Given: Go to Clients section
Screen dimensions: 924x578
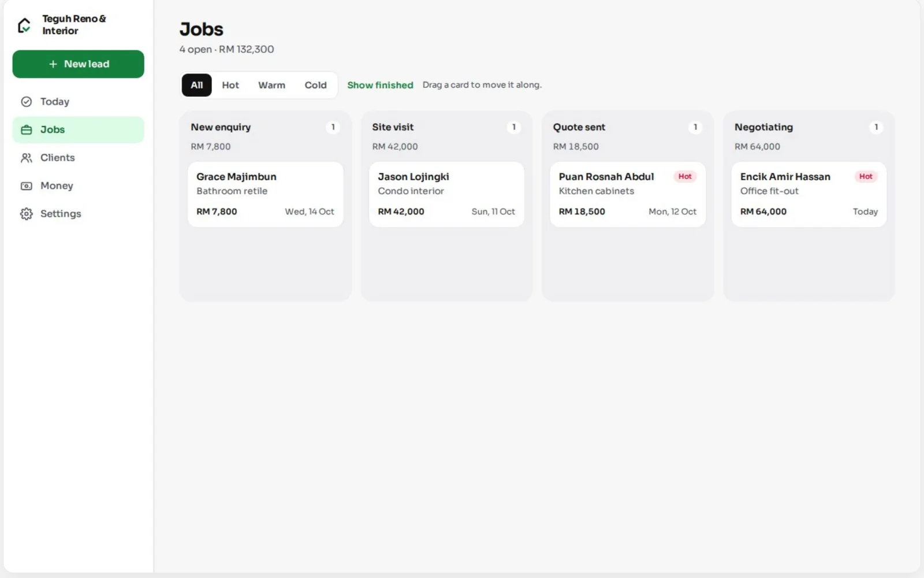Looking at the screenshot, I should pyautogui.click(x=79, y=158).
